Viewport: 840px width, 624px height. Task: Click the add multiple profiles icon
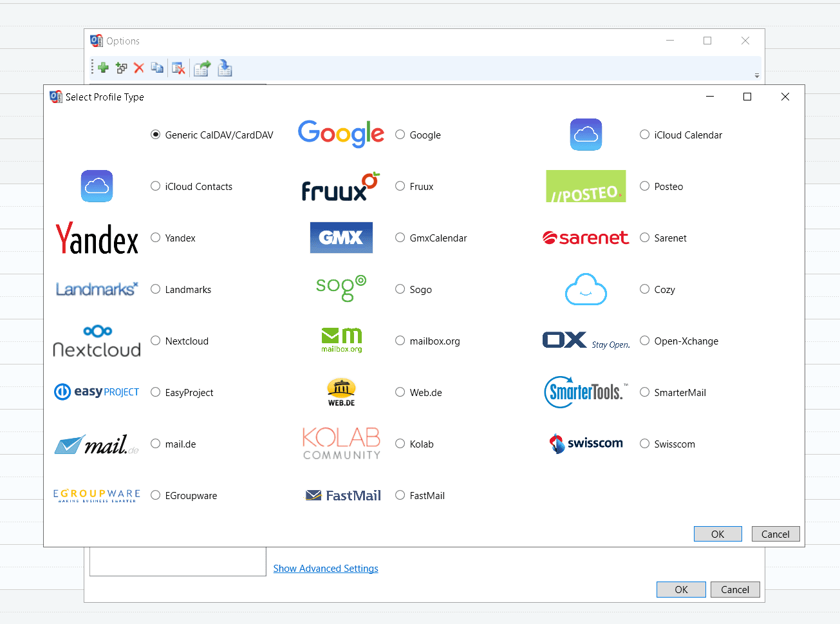click(x=121, y=68)
